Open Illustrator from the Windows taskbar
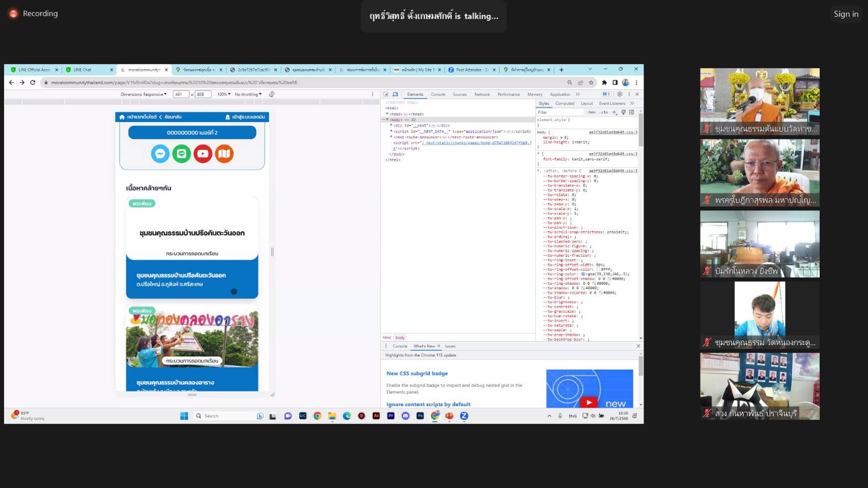This screenshot has height=488, width=868. pos(376,416)
